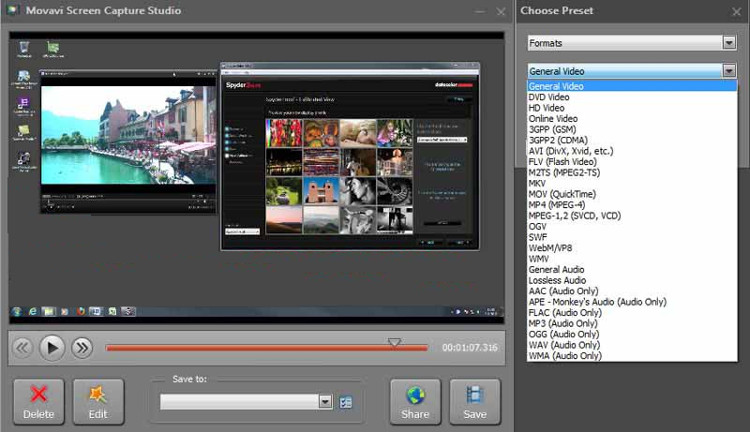750x432 pixels.
Task: Collapse the General Video dropdown arrow
Action: click(729, 71)
